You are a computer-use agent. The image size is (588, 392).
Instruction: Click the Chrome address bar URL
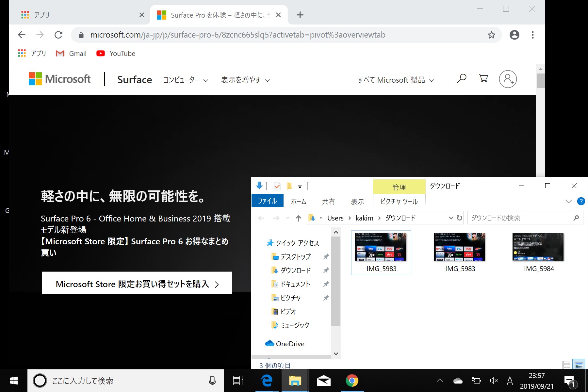238,35
